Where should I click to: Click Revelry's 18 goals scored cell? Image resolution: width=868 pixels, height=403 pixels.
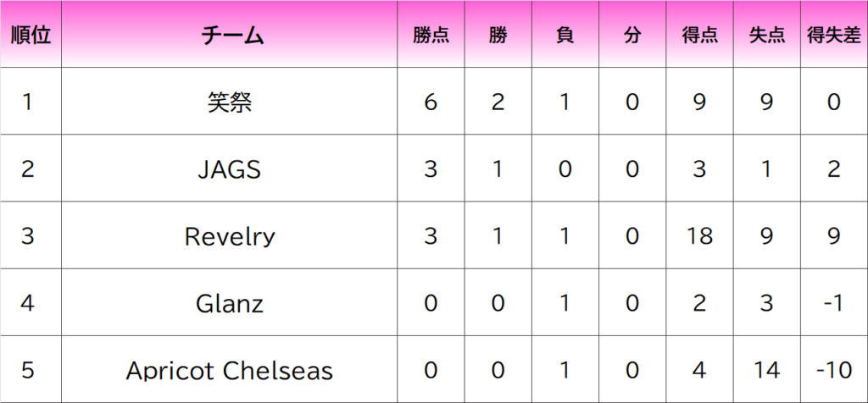699,236
